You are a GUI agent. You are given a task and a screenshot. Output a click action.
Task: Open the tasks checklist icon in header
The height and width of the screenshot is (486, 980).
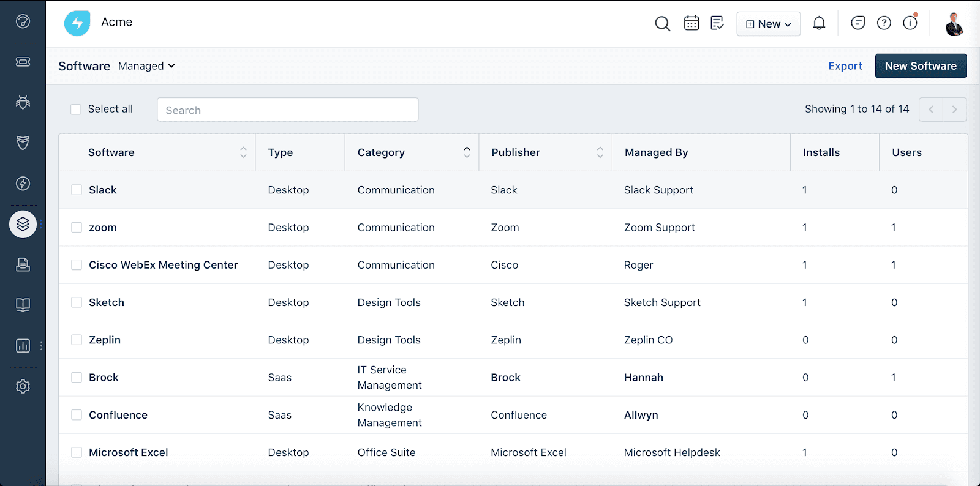pyautogui.click(x=717, y=23)
